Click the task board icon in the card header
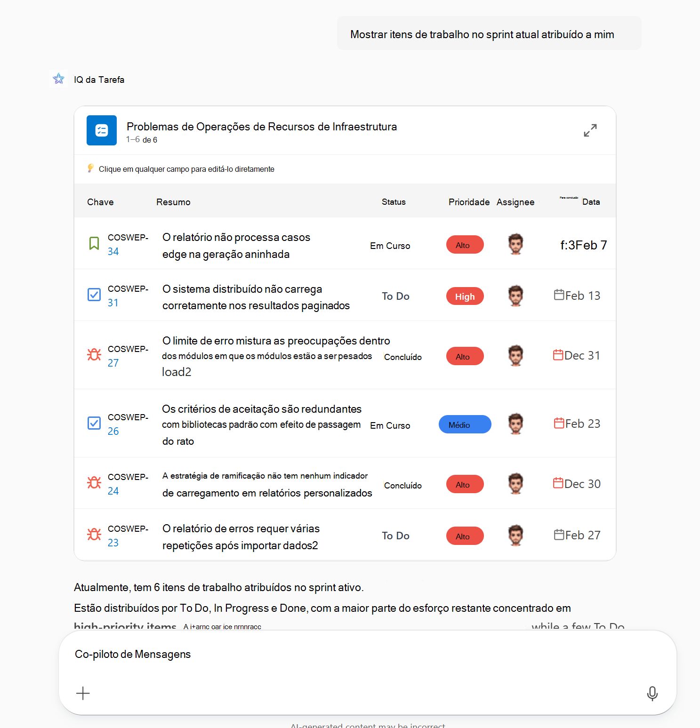Screen dimensions: 700x728 (101, 130)
